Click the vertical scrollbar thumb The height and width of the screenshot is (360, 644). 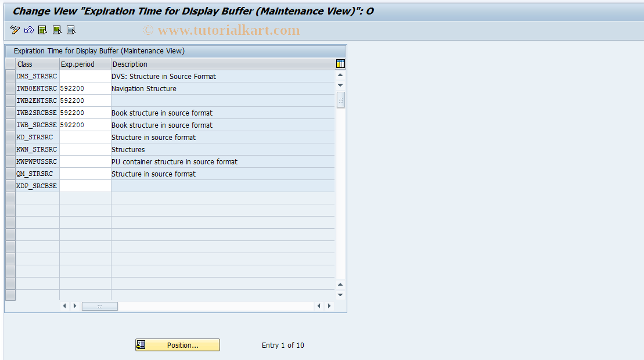(x=340, y=100)
